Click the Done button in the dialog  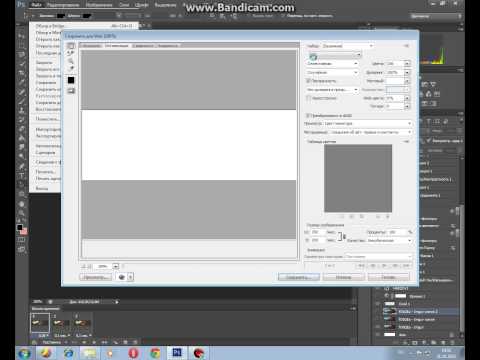(x=388, y=277)
